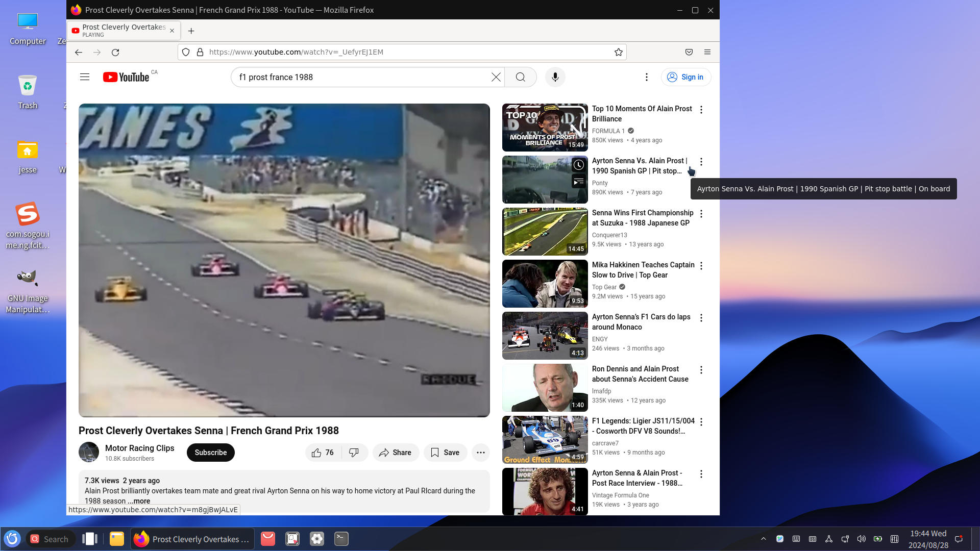Open the terminal from the taskbar
This screenshot has width=980, height=551.
click(x=341, y=539)
